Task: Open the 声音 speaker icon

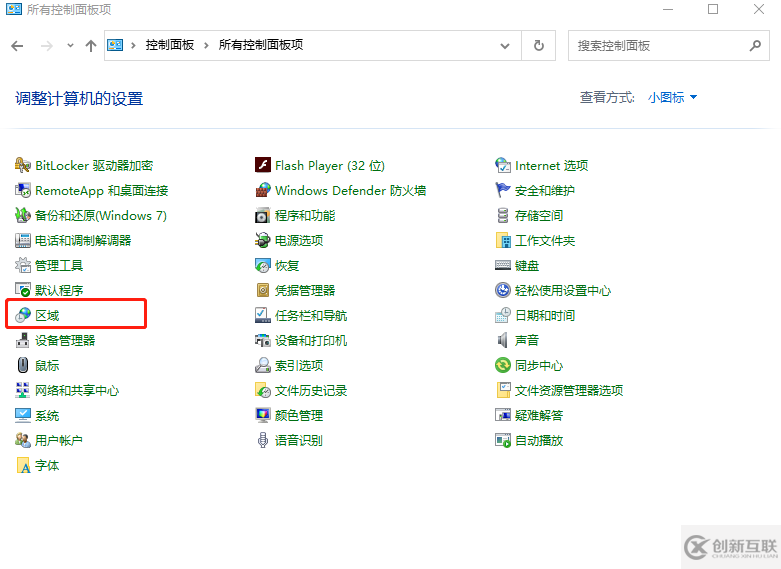Action: (x=503, y=340)
